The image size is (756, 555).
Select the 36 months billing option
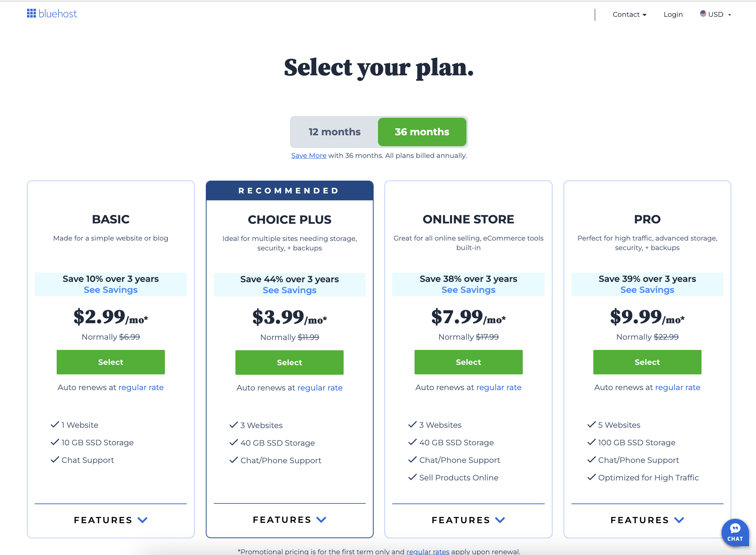[x=422, y=132]
